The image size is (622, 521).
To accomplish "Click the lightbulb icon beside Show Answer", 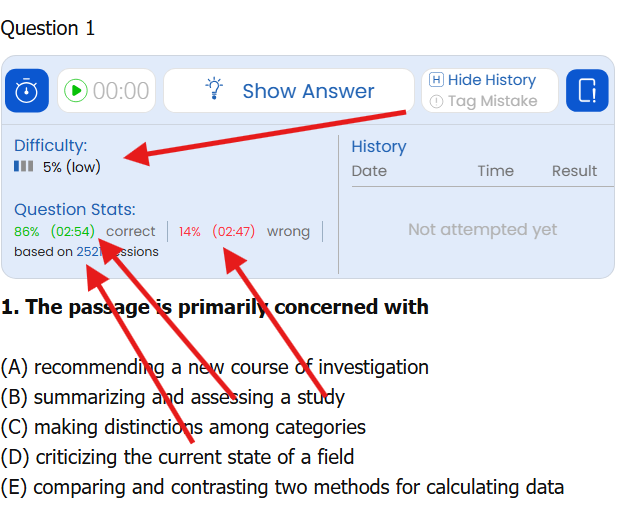I will coord(214,90).
